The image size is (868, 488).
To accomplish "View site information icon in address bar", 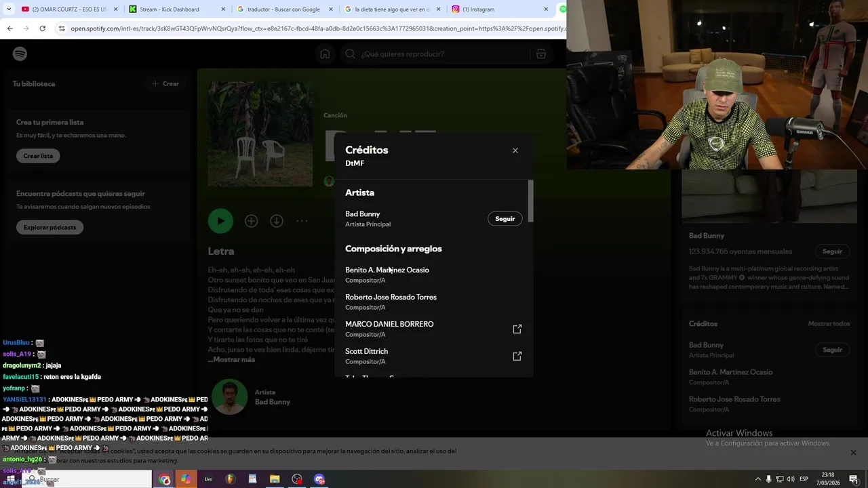I will (x=62, y=28).
